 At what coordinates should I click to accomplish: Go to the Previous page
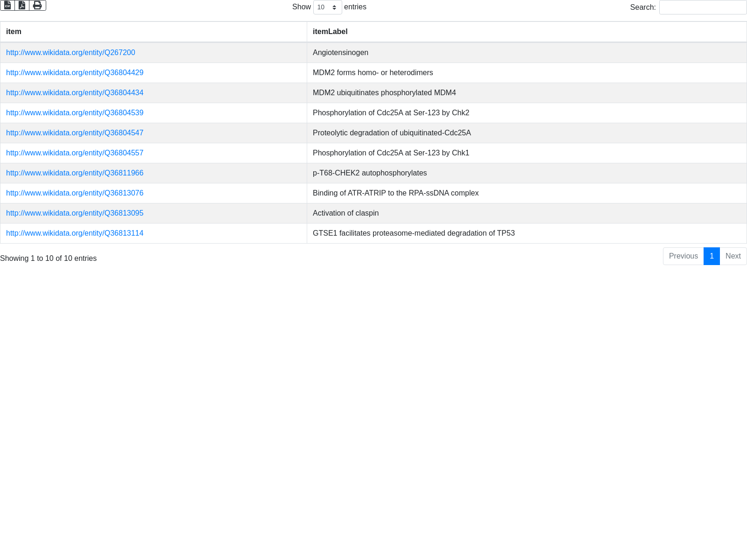tap(683, 256)
